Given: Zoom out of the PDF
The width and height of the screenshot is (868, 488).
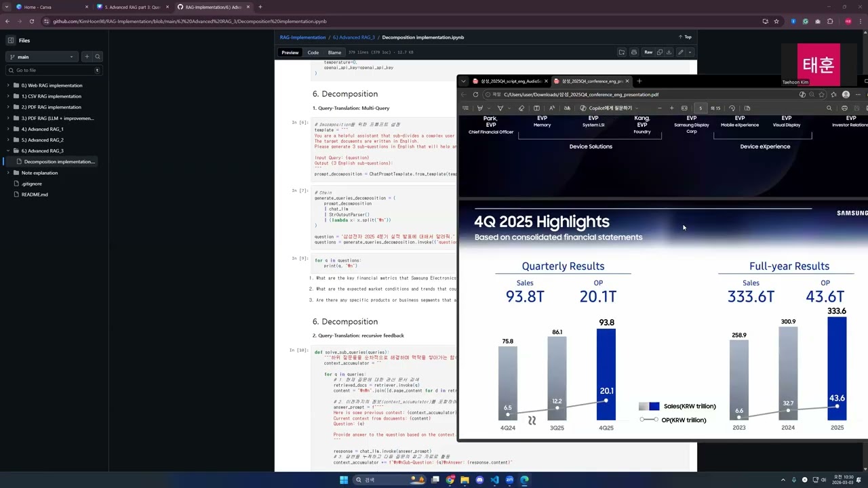Looking at the screenshot, I should tap(660, 108).
